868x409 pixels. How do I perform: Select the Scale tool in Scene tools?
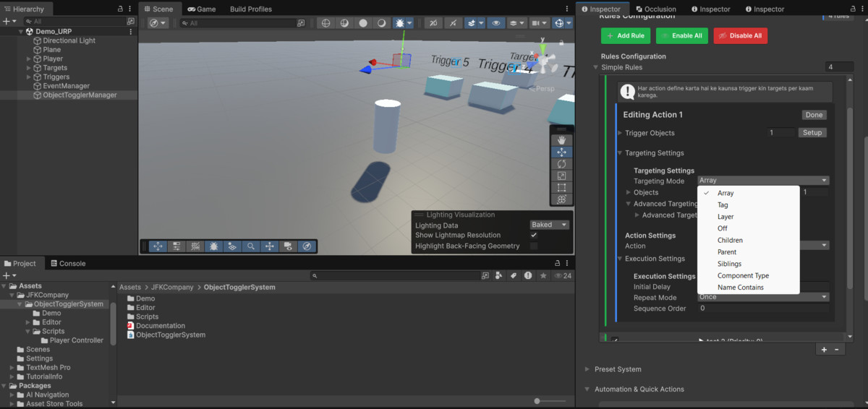561,176
